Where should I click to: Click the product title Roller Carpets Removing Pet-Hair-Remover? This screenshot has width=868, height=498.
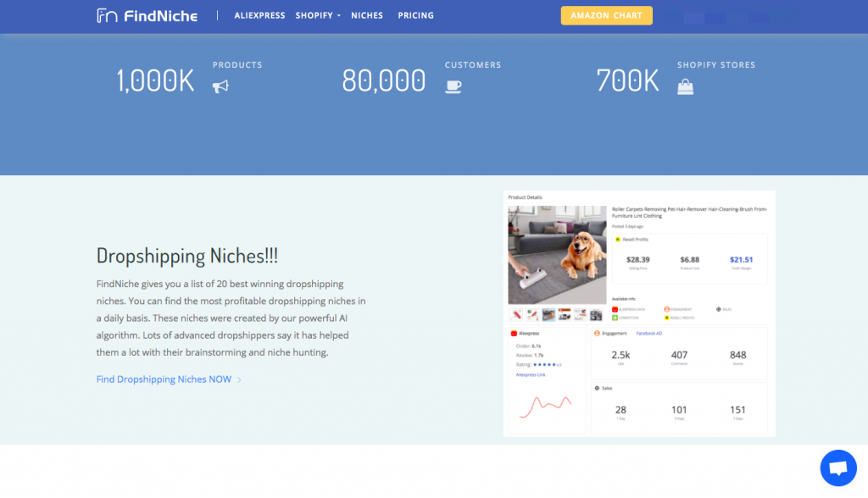pos(689,213)
